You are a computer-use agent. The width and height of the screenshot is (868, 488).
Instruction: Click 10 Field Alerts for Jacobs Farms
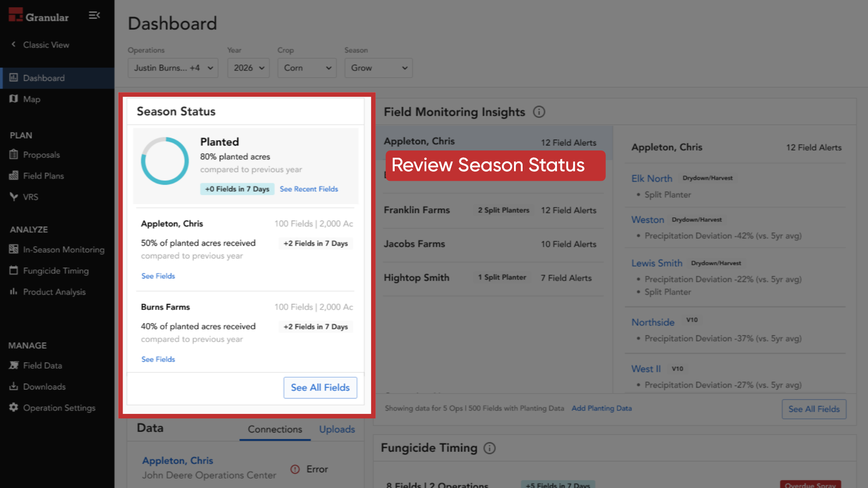568,244
